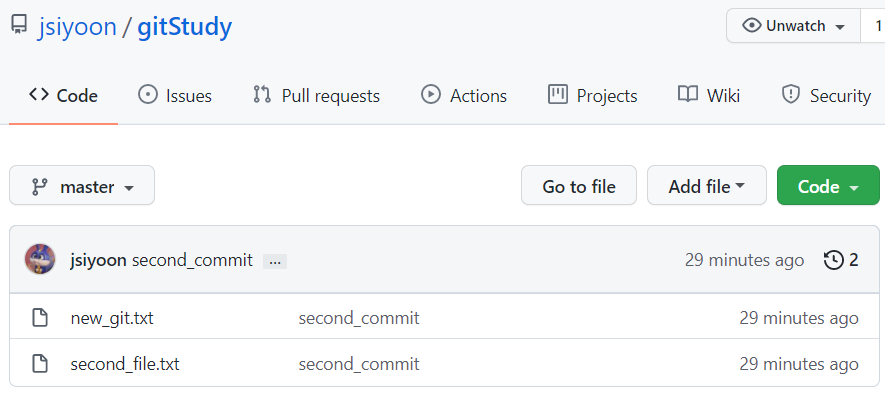Click the git branch icon in the master button
885x395 pixels.
point(40,186)
